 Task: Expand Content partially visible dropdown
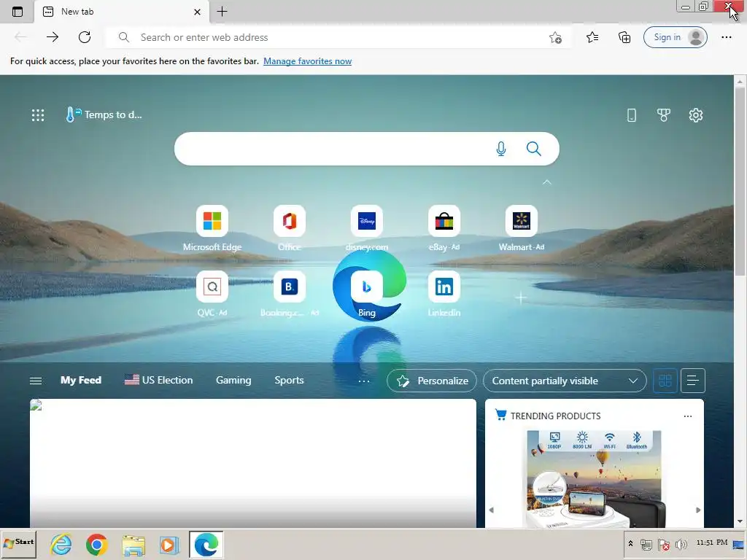click(x=565, y=381)
